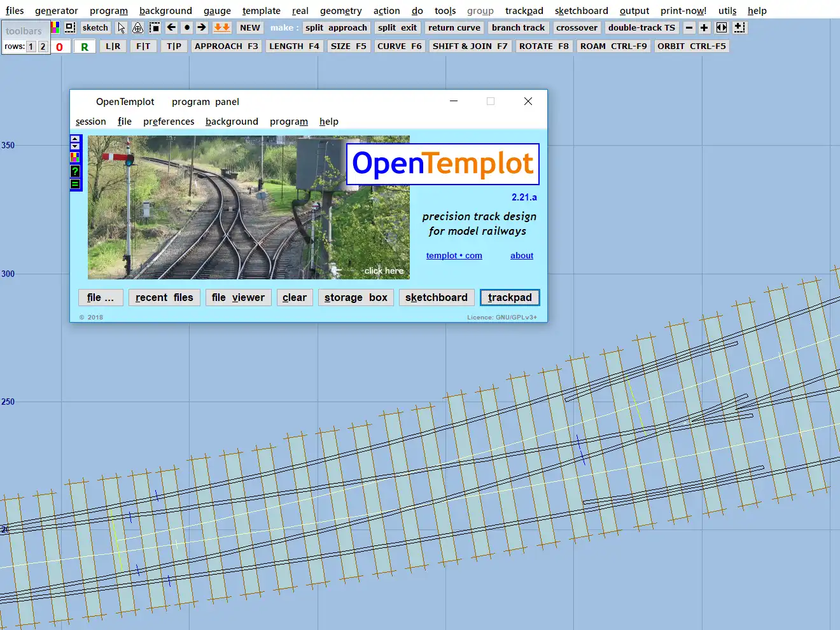
Task: Click the sketch toolbar button
Action: (x=95, y=27)
